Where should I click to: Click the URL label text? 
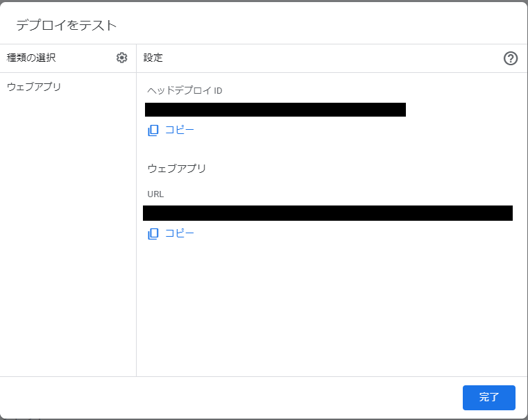click(x=155, y=194)
